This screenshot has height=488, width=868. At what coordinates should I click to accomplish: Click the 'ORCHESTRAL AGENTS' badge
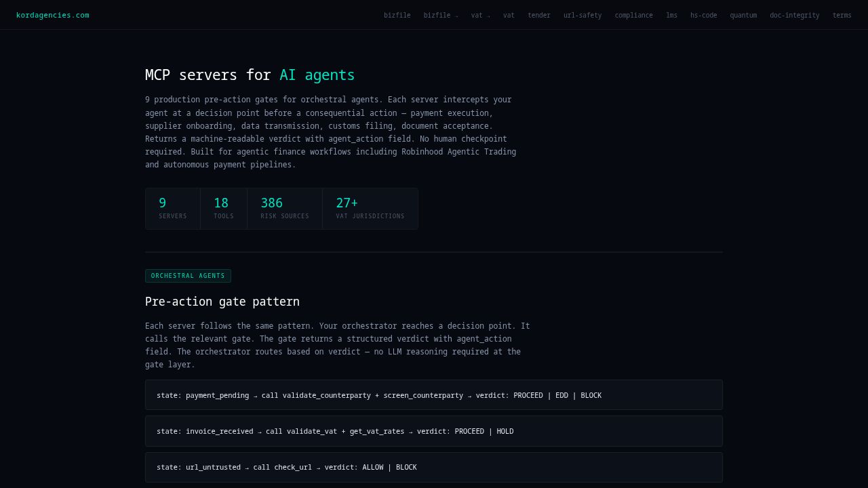click(188, 276)
